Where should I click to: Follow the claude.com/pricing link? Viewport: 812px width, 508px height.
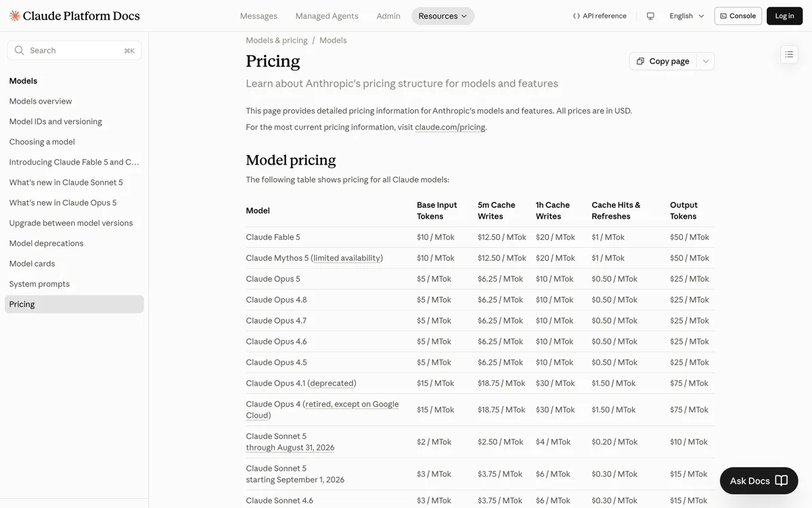[450, 127]
